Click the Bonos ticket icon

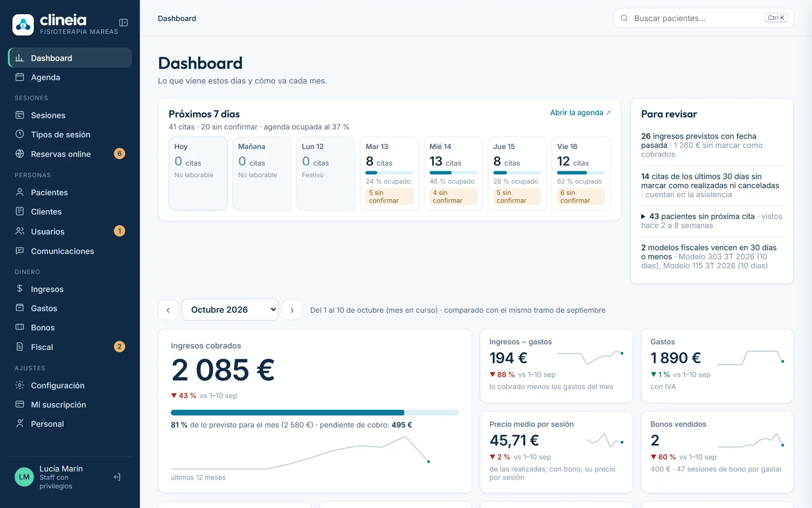pos(20,327)
